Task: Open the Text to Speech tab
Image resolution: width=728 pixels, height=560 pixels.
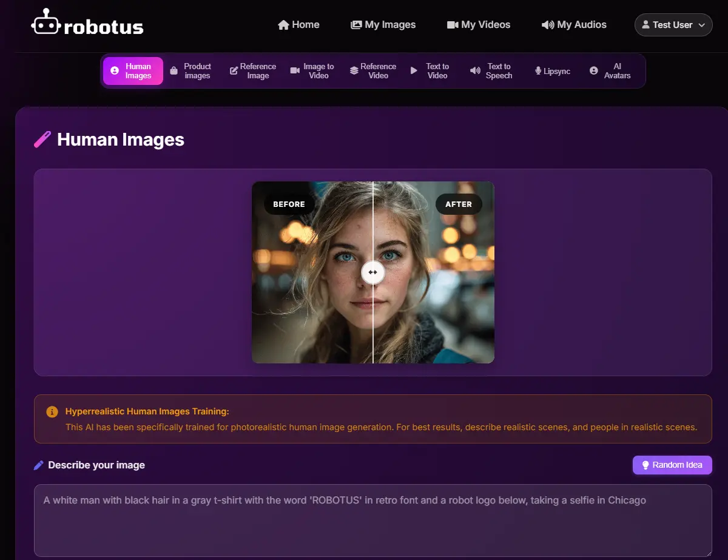Action: coord(491,71)
